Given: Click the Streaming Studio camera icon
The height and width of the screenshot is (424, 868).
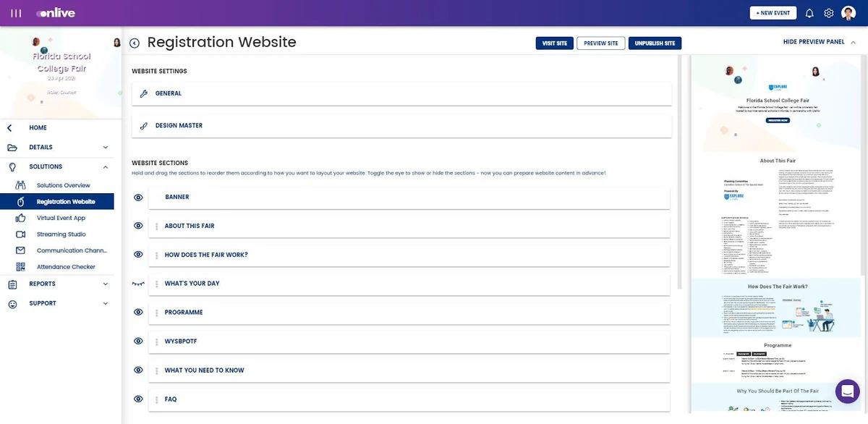Looking at the screenshot, I should tap(21, 234).
